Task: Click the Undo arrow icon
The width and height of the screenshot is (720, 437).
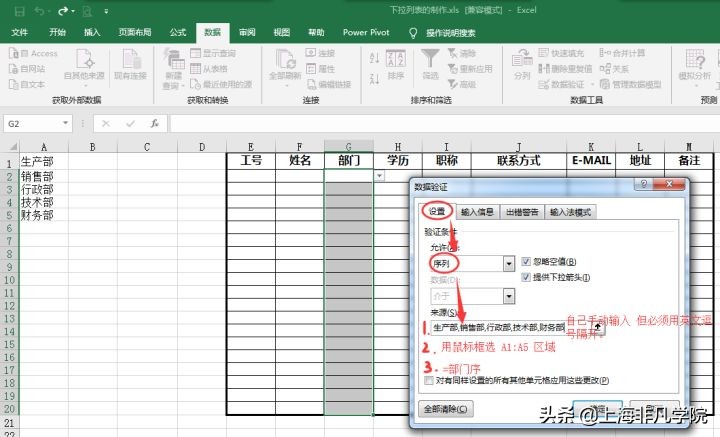Action: pyautogui.click(x=39, y=11)
